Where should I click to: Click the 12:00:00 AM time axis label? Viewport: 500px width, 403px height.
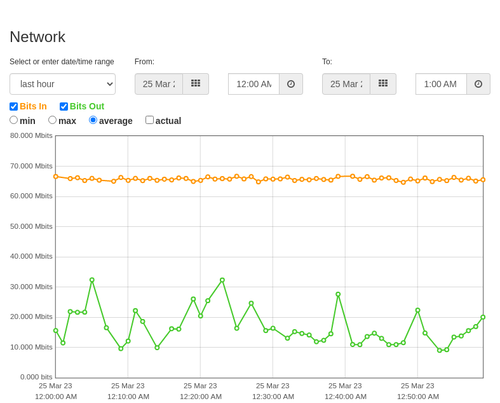click(x=56, y=397)
